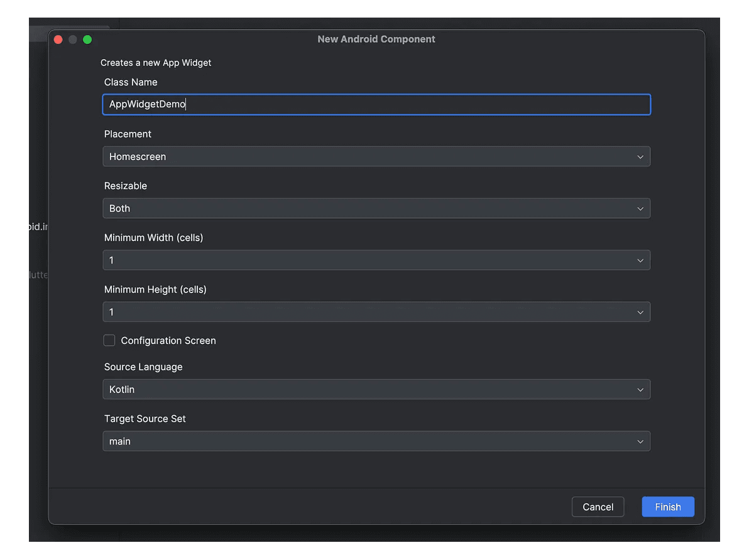Enable the Configuration Screen checkbox
Image resolution: width=749 pixels, height=560 pixels.
coord(110,341)
